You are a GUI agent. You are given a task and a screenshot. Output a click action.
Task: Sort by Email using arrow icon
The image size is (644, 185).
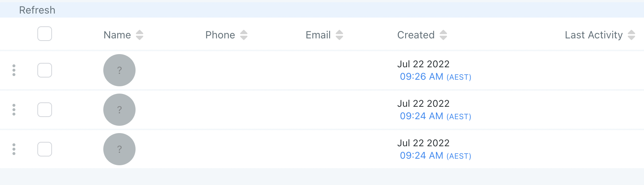tap(340, 35)
